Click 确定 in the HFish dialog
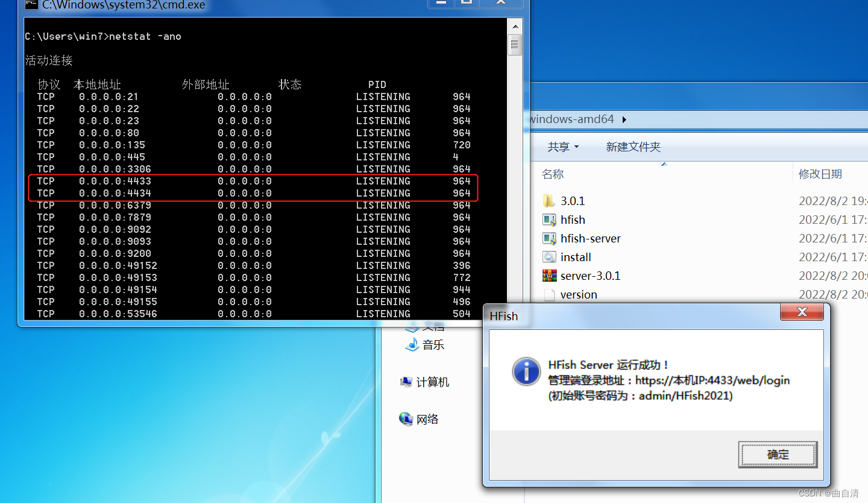This screenshot has height=503, width=868. [778, 455]
